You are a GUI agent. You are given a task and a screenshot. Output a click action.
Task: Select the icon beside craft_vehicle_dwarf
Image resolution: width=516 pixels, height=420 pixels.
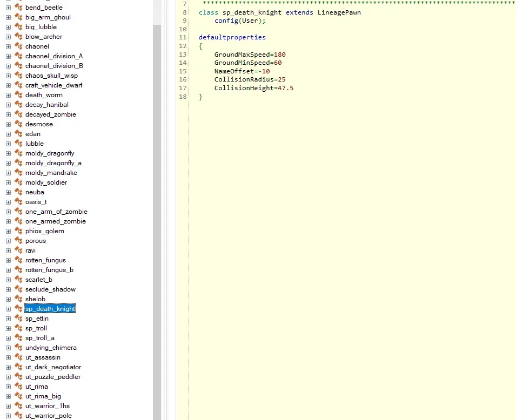[18, 85]
